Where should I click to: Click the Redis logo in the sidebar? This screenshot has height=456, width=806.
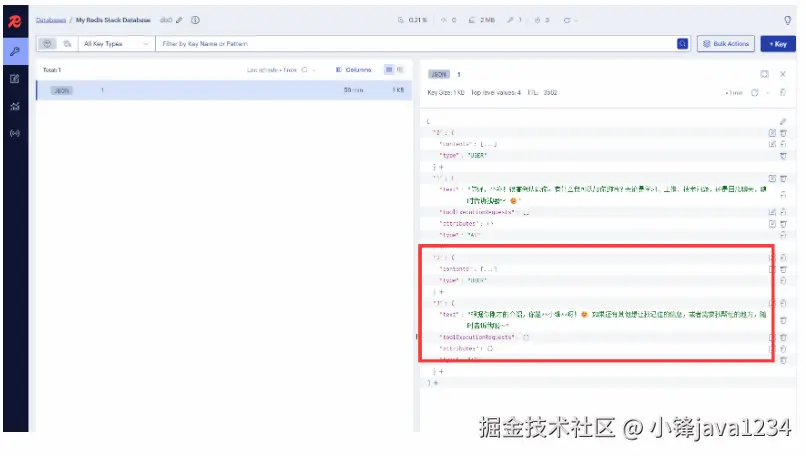click(15, 22)
